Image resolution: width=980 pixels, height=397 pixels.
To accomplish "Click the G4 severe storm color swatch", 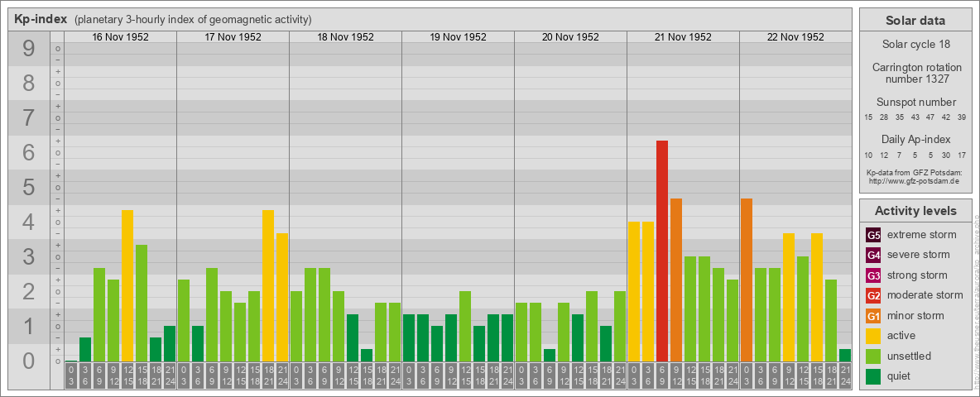I will click(x=873, y=255).
